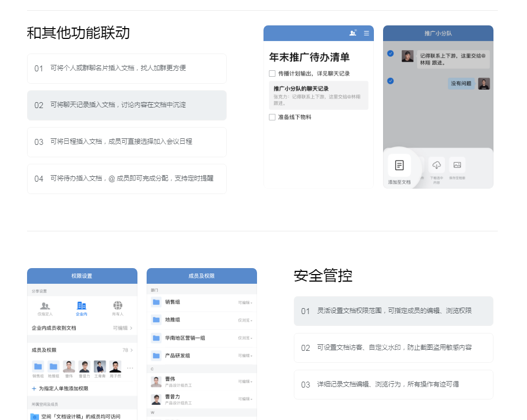This screenshot has width=527, height=420.
Task: Deselect the blue checkmark on the first chat message
Action: click(391, 54)
